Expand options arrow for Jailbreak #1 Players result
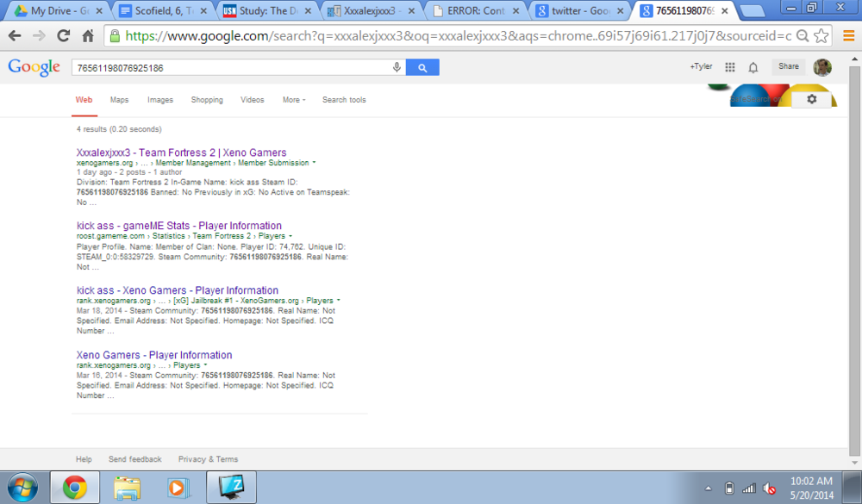862x504 pixels. pyautogui.click(x=338, y=301)
